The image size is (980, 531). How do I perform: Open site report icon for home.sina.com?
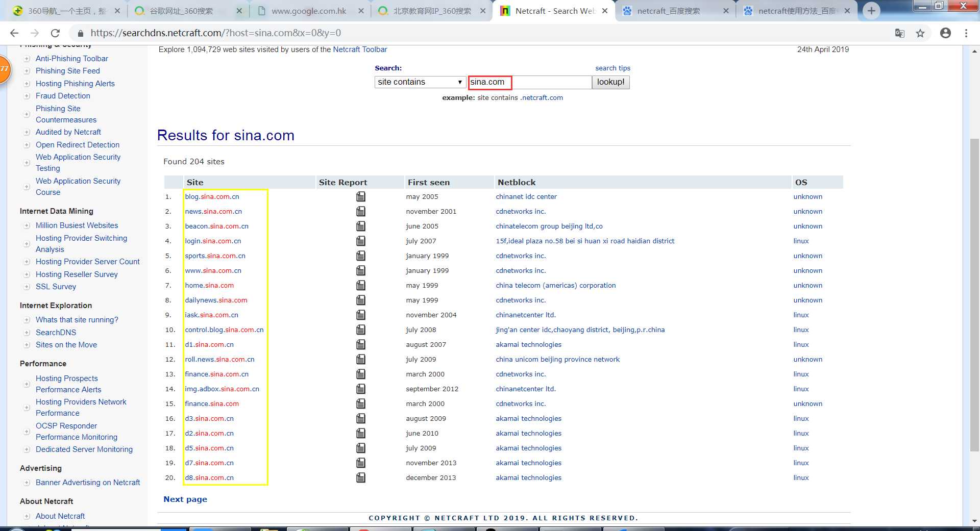(x=361, y=285)
